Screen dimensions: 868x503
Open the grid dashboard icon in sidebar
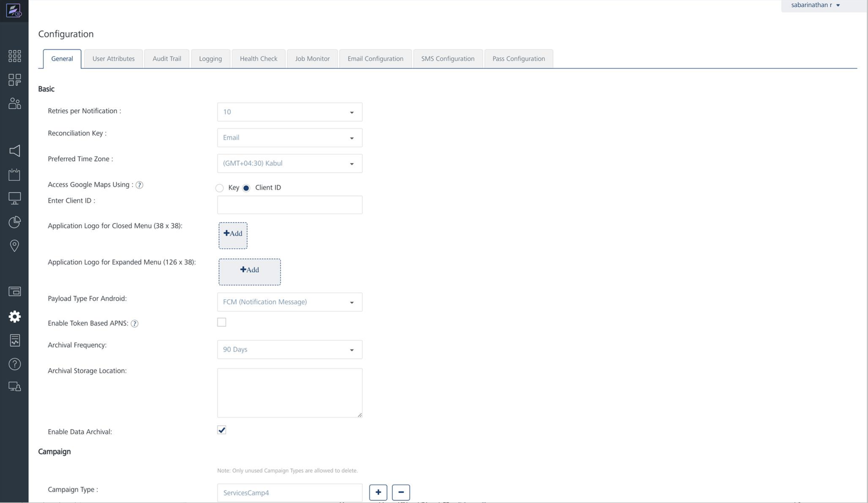click(x=14, y=56)
